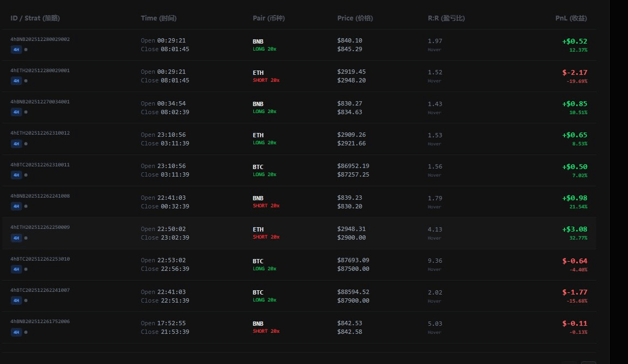Click the Hover label under R:R 4.13
This screenshot has height=364, width=628.
coord(434,238)
